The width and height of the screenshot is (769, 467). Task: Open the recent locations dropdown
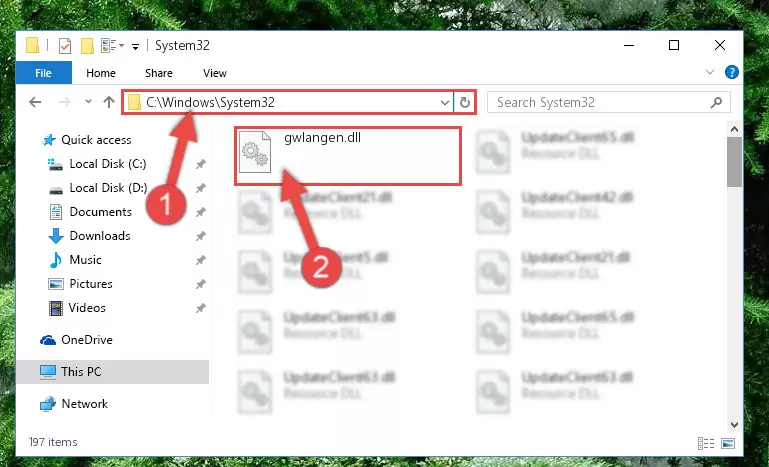88,102
